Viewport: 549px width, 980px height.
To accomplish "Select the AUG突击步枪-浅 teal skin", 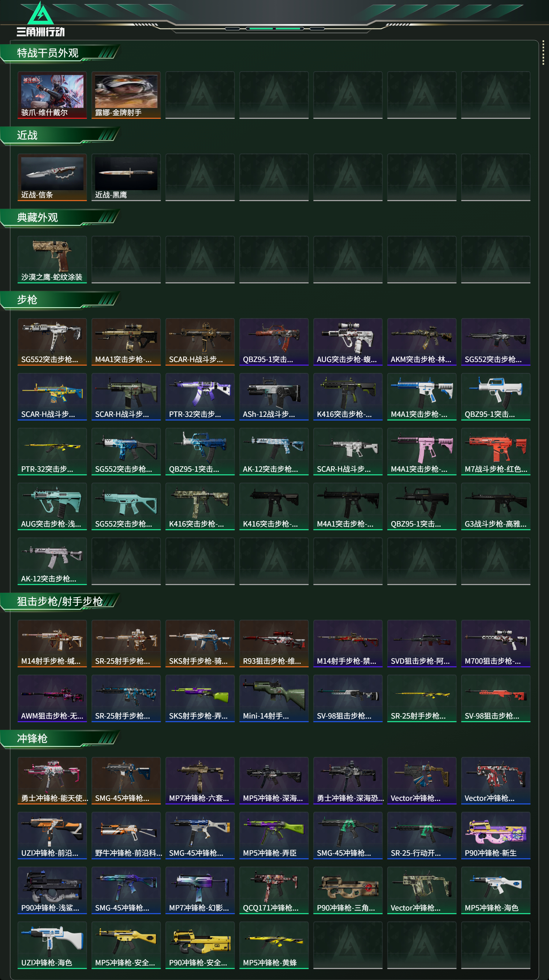I will (52, 506).
